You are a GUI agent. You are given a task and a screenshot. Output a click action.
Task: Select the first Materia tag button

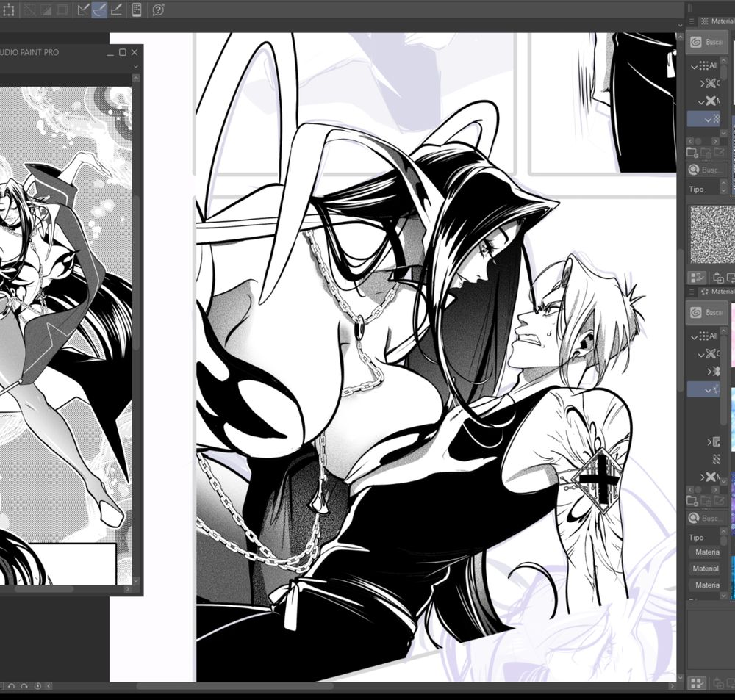(x=705, y=552)
